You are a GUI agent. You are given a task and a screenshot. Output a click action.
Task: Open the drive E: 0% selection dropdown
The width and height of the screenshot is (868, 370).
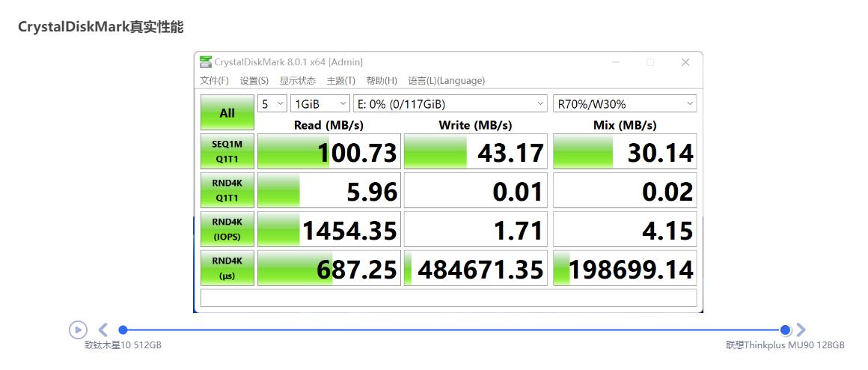pyautogui.click(x=450, y=103)
